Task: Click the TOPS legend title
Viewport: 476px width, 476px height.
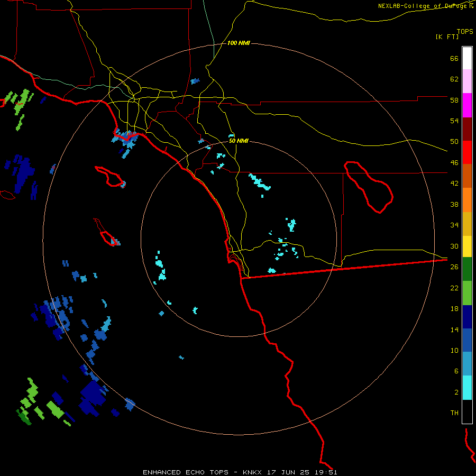Action: [x=465, y=31]
